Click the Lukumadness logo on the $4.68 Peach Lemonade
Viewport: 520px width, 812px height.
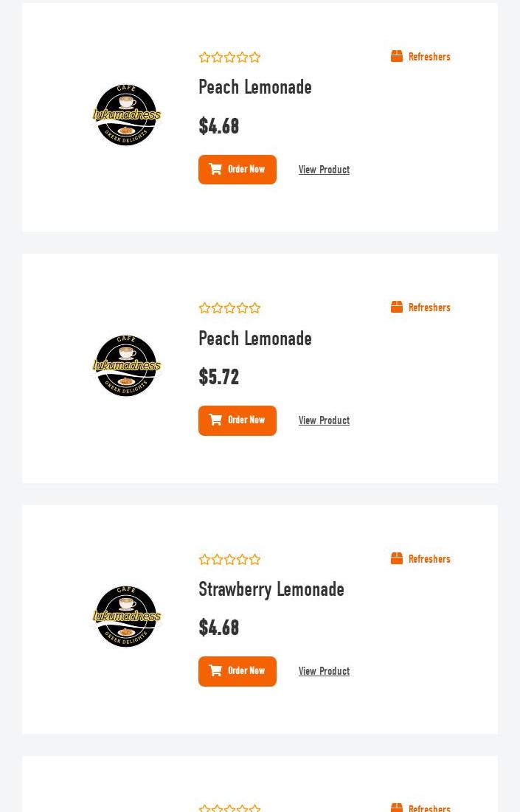[x=126, y=115]
